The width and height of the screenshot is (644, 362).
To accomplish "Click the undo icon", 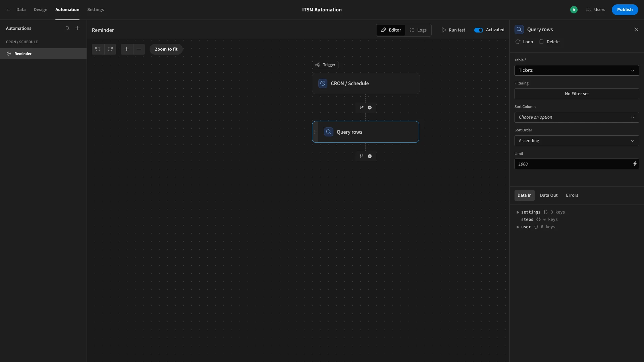I will pyautogui.click(x=98, y=49).
